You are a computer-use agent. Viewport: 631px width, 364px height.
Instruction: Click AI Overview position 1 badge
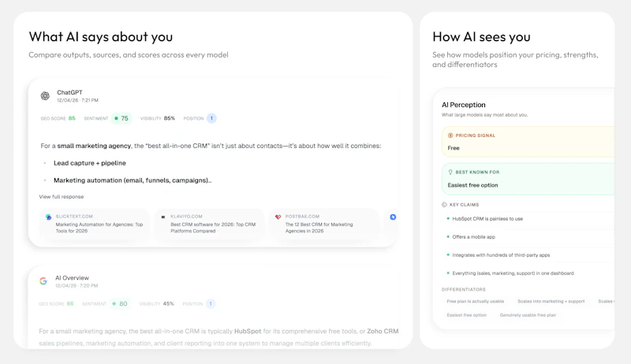(210, 304)
